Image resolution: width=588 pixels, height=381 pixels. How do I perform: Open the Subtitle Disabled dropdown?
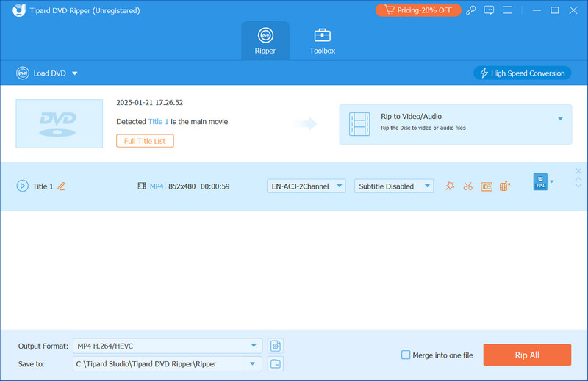[x=394, y=186]
